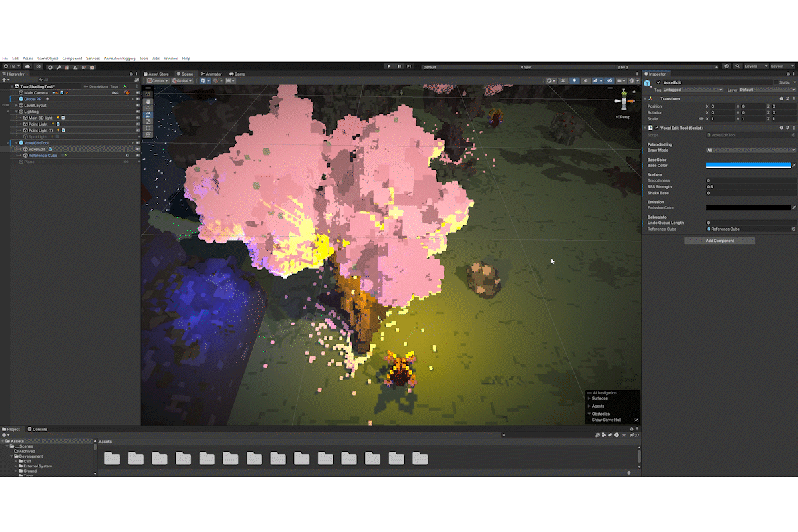Pick base color with eyedropper icon
The width and height of the screenshot is (798, 532).
[794, 165]
